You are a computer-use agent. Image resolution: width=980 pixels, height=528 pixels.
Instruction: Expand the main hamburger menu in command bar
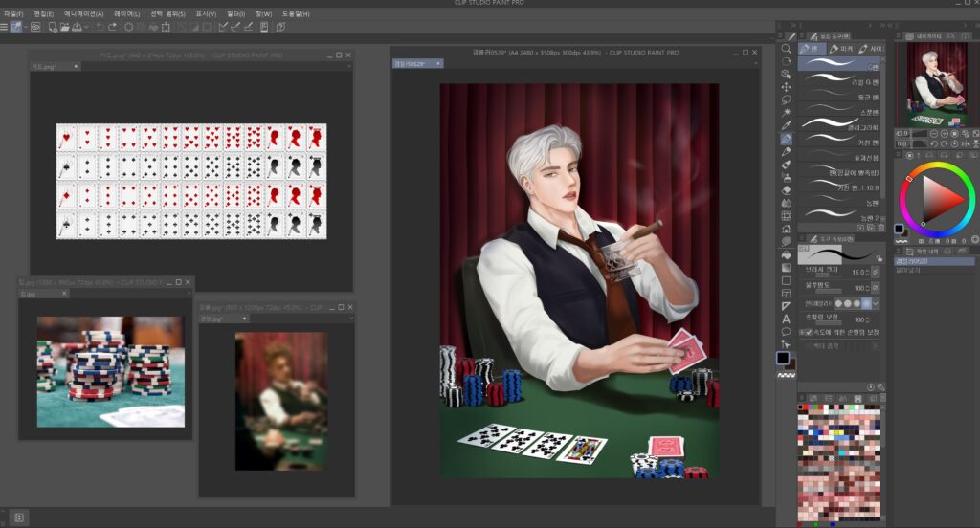pyautogui.click(x=5, y=27)
